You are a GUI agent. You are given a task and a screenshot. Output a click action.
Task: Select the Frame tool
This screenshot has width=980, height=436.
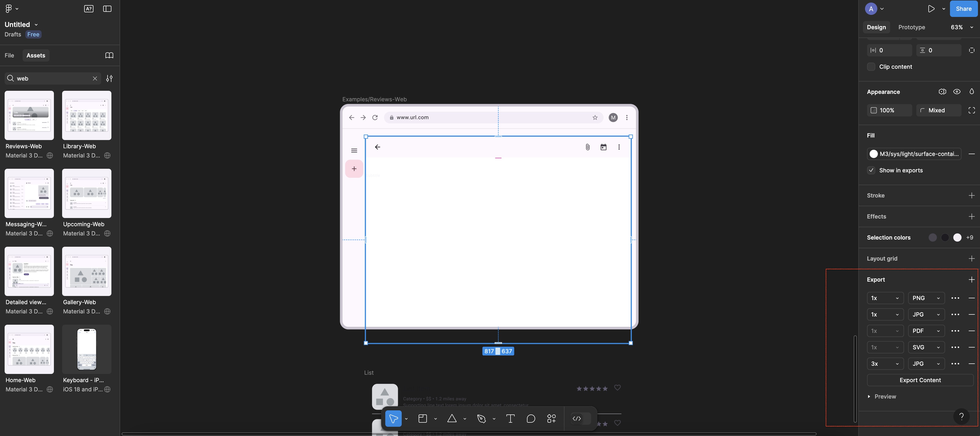pyautogui.click(x=423, y=419)
